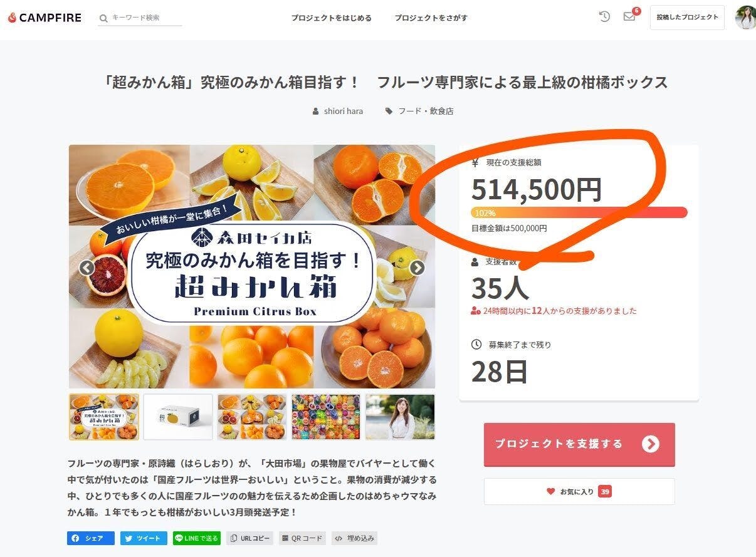Select the white box packaging thumbnail
Screen dimensions: 756x557
point(178,417)
